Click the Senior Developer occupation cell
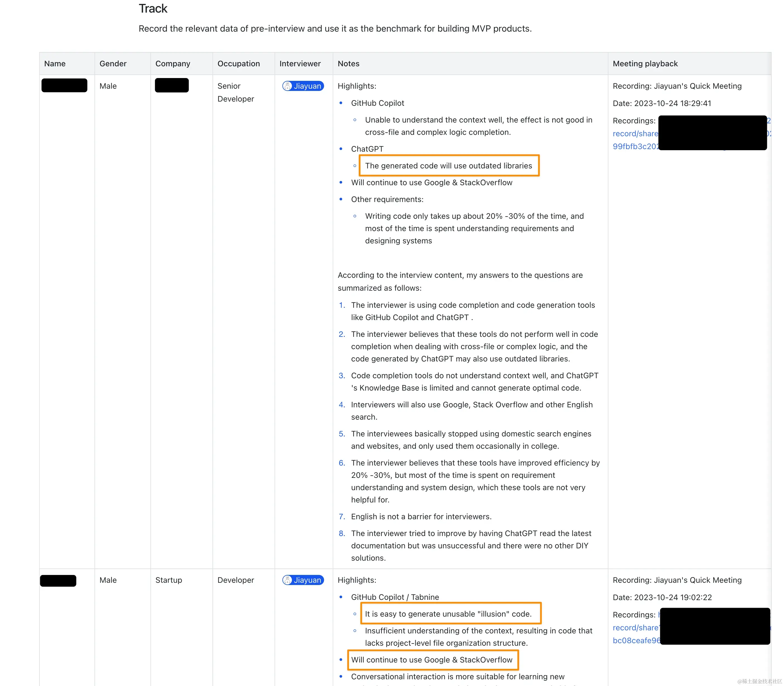Screen dimensions: 784x686 (x=235, y=92)
